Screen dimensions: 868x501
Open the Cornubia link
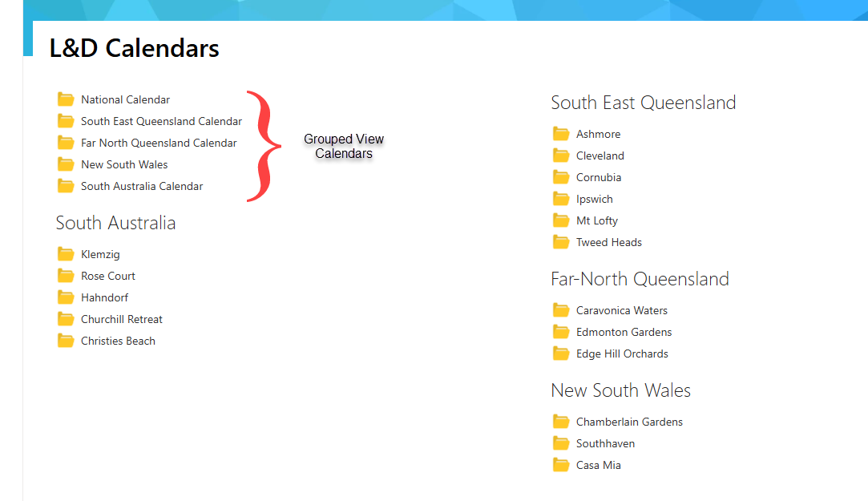tap(599, 177)
